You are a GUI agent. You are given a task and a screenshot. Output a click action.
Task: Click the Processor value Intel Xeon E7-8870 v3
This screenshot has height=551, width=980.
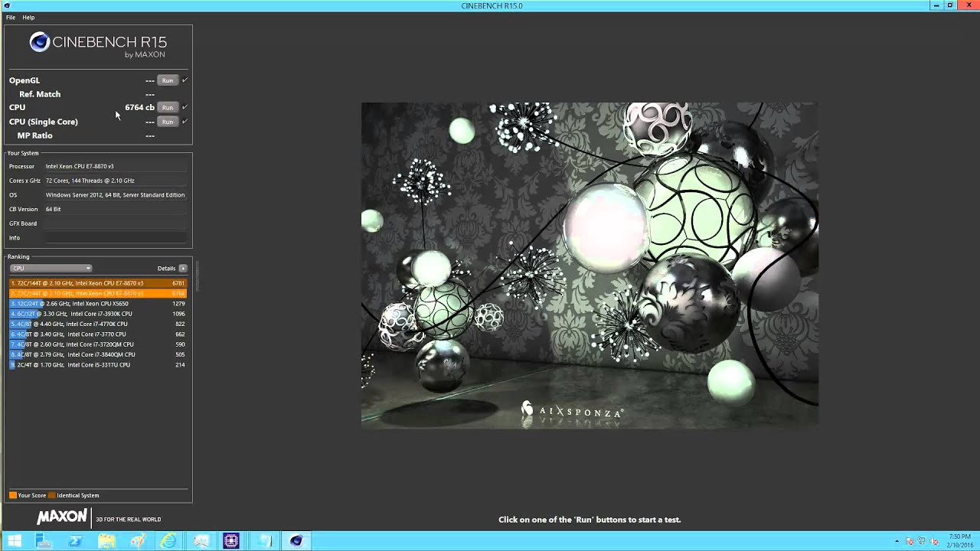(80, 166)
